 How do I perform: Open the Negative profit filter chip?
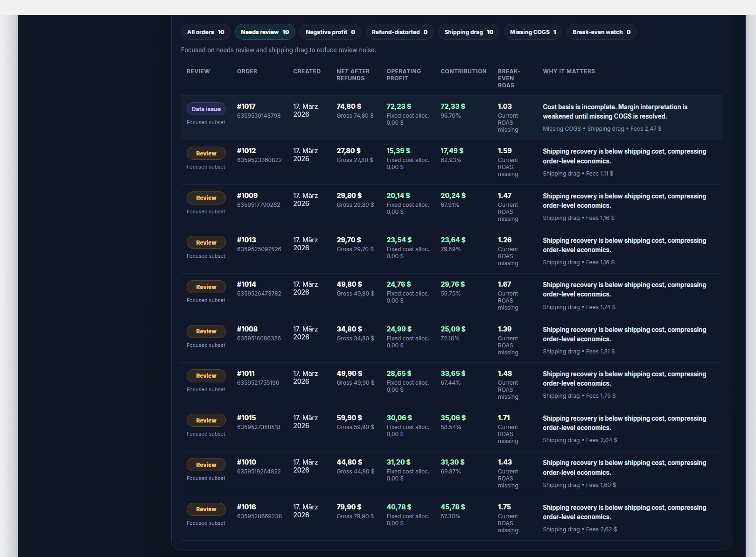330,32
